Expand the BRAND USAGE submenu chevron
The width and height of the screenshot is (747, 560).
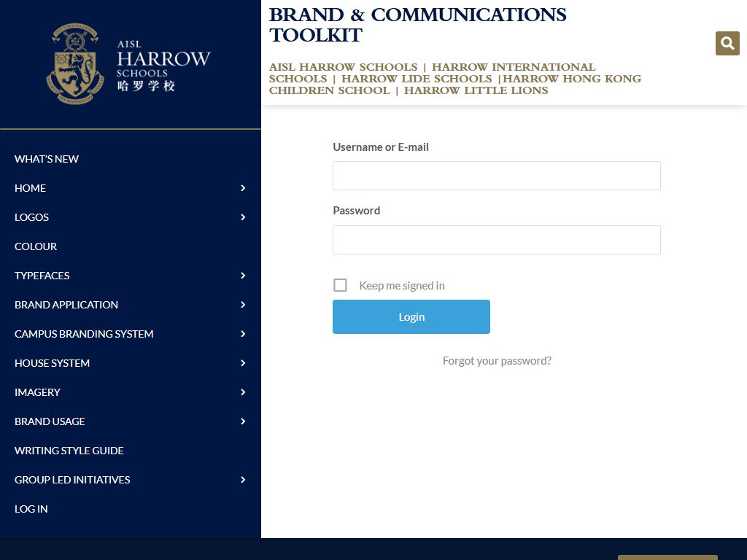(x=243, y=421)
